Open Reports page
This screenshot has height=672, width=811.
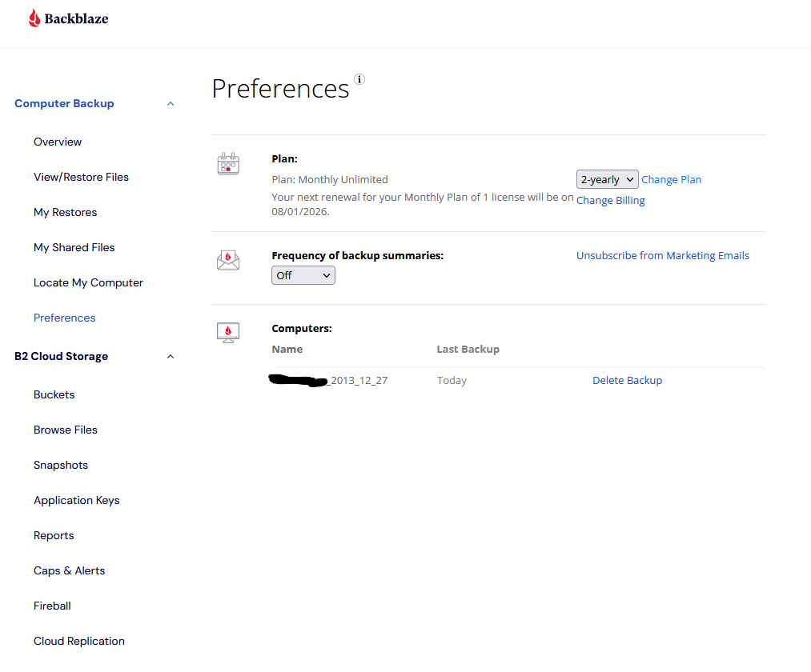click(54, 535)
